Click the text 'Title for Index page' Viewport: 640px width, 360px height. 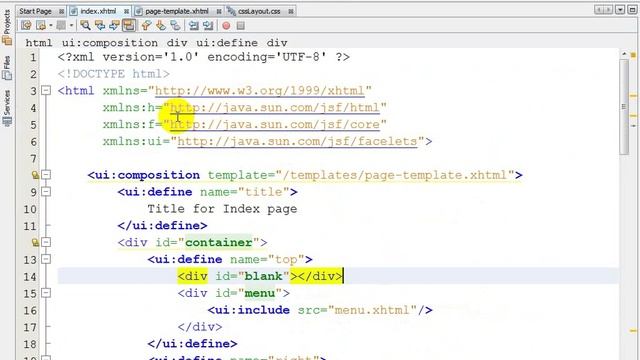coord(222,209)
